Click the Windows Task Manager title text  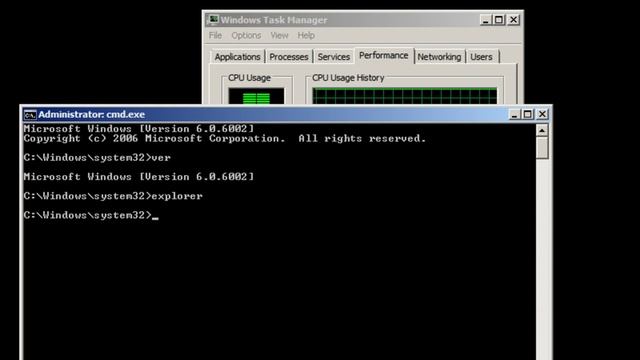(274, 20)
